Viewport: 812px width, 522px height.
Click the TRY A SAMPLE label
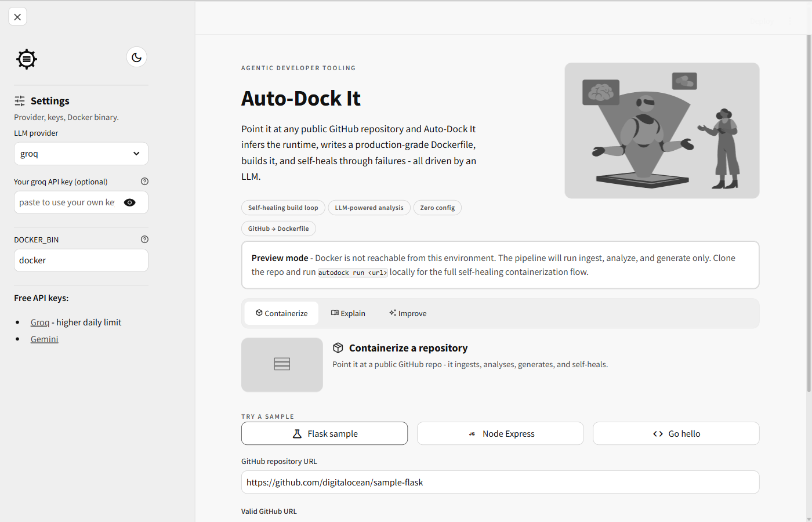[268, 416]
